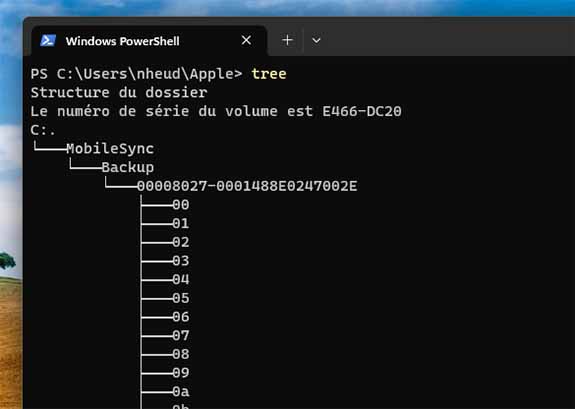Viewport: 575px width, 409px height.
Task: Click the PowerShell icon in the tab
Action: (x=48, y=40)
